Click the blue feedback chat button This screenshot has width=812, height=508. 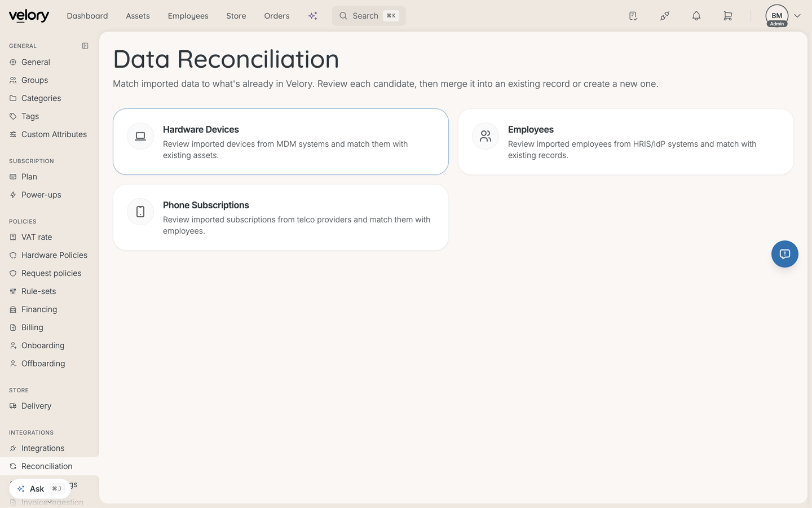coord(785,254)
